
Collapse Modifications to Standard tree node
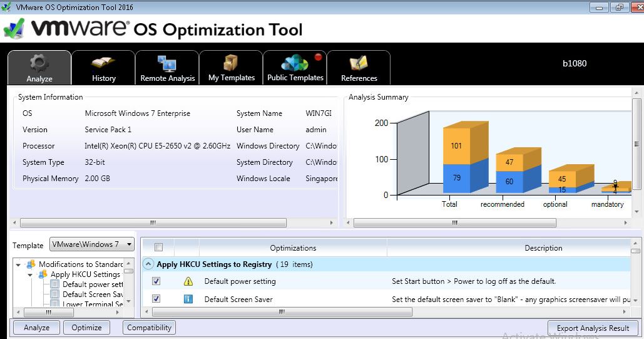19,264
